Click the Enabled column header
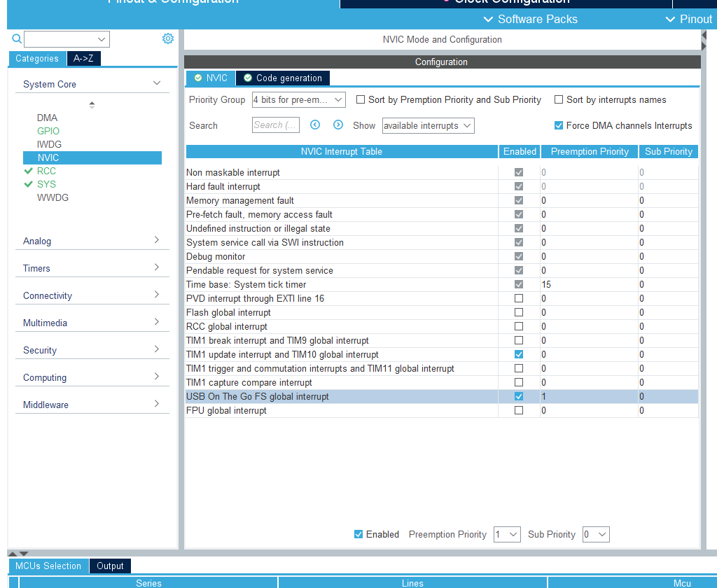 [520, 151]
